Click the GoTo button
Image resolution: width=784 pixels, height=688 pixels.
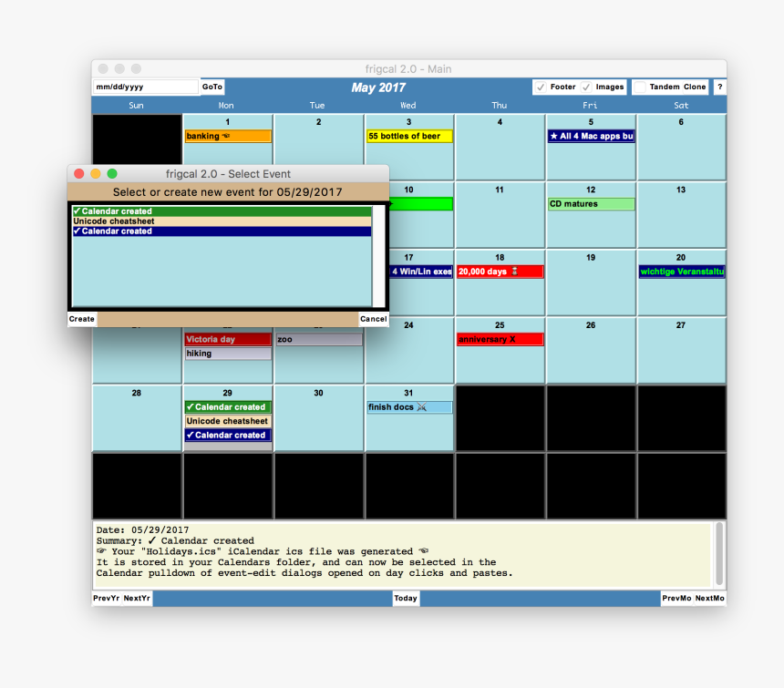(x=211, y=87)
